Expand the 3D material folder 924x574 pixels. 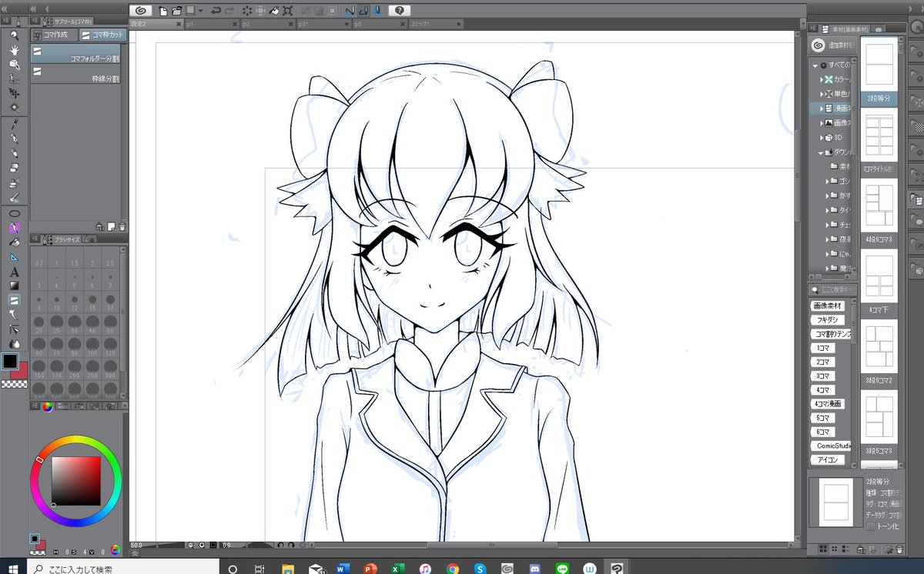(822, 138)
